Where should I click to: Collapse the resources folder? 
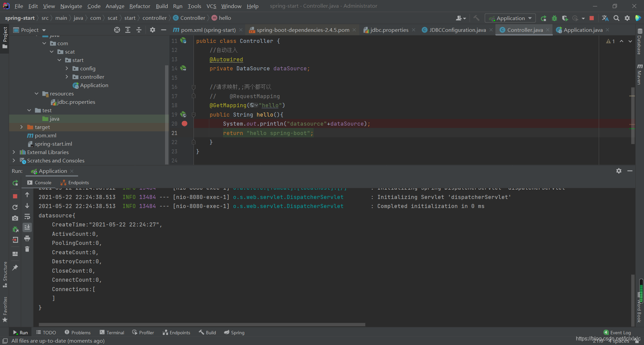[x=37, y=93]
